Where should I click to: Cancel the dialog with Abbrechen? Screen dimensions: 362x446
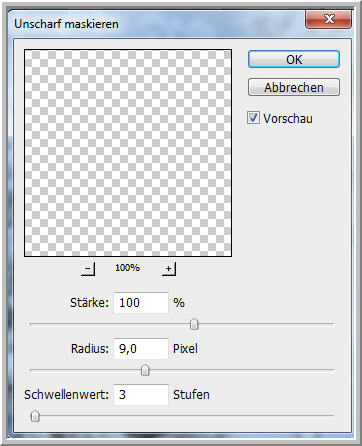coord(294,87)
